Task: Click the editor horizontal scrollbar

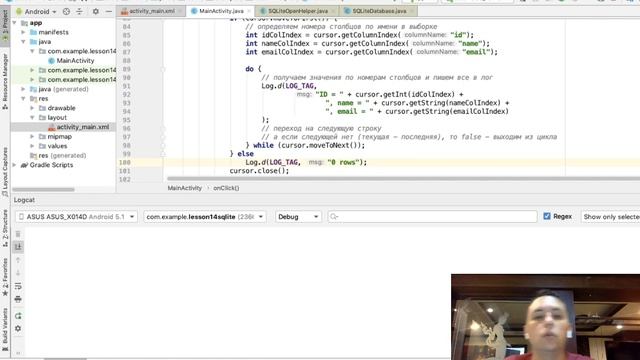Action: click(403, 179)
